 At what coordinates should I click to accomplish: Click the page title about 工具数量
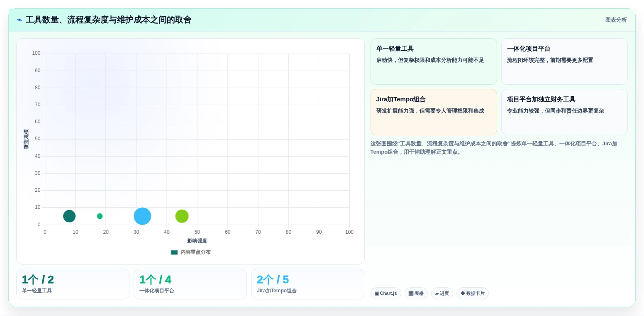108,20
